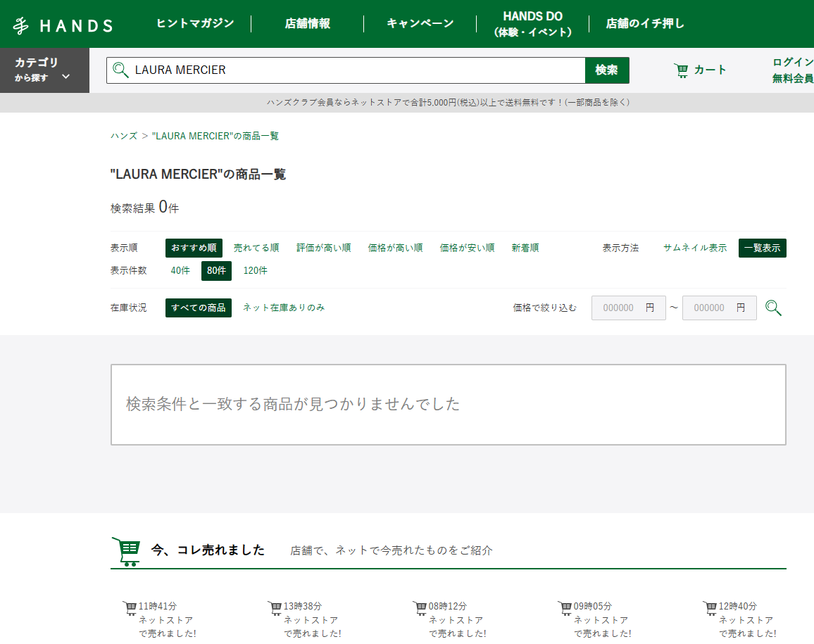Screen dimensions: 814x644
Task: Click the cart icon for the 11時41分 sale
Action: tap(130, 607)
